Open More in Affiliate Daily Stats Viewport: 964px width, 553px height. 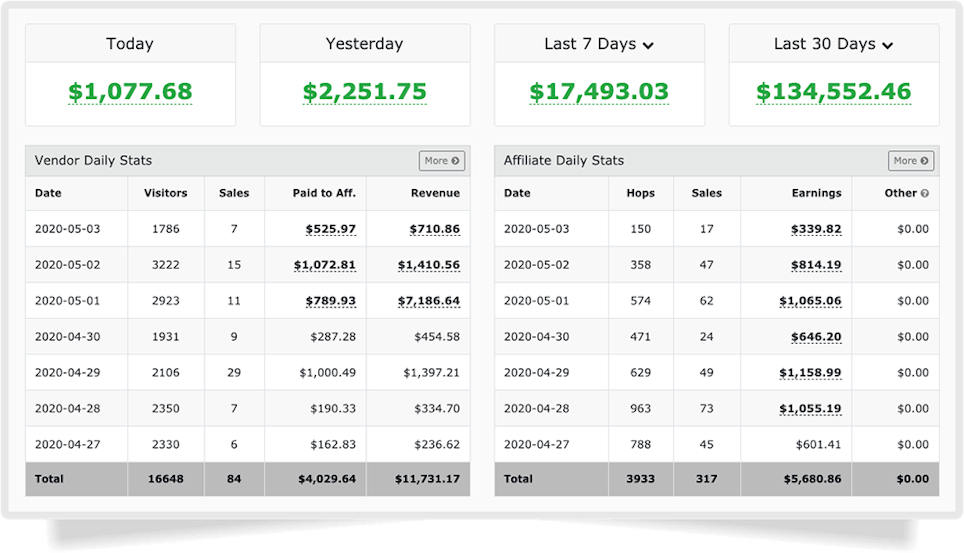click(911, 161)
